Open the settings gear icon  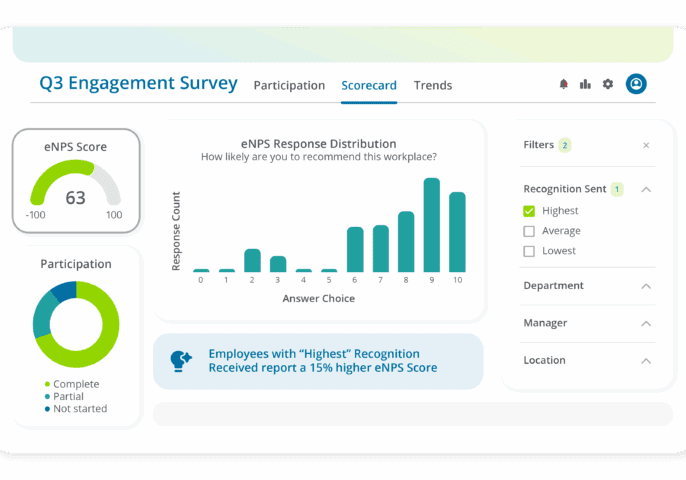point(608,85)
